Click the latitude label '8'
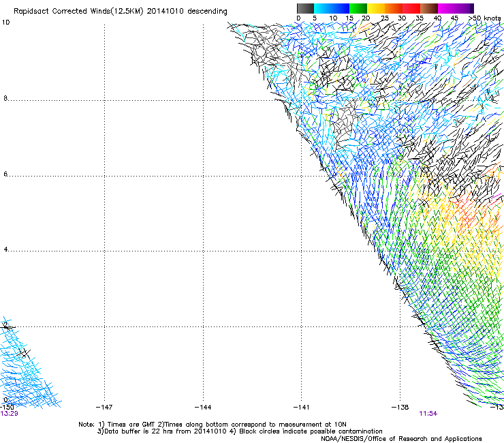The width and height of the screenshot is (504, 443). tap(5, 98)
